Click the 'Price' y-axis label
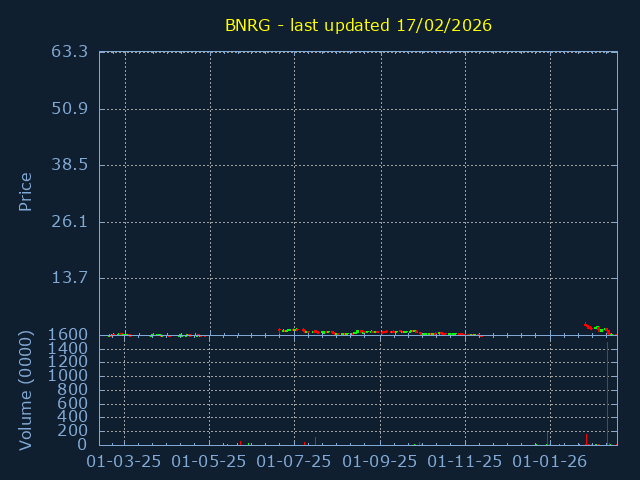This screenshot has width=640, height=480. pos(26,191)
